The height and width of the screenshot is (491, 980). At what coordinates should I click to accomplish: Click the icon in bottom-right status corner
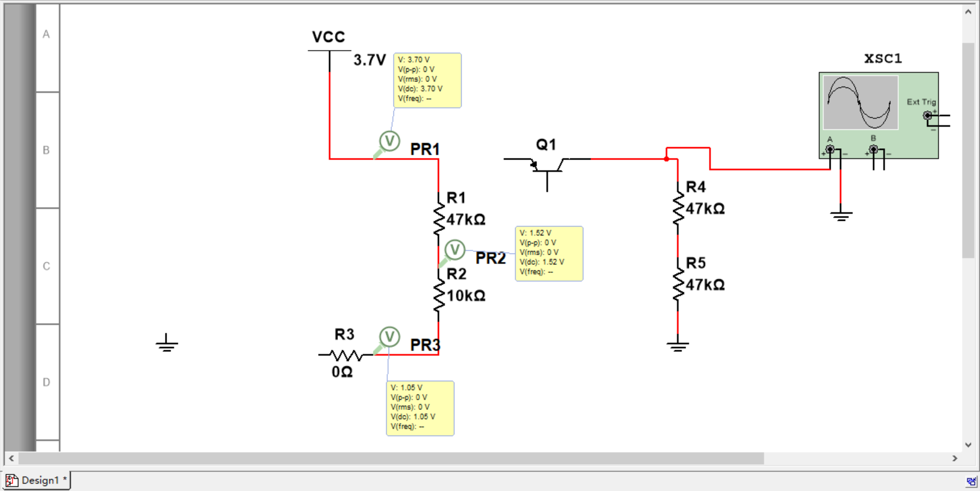pyautogui.click(x=971, y=481)
